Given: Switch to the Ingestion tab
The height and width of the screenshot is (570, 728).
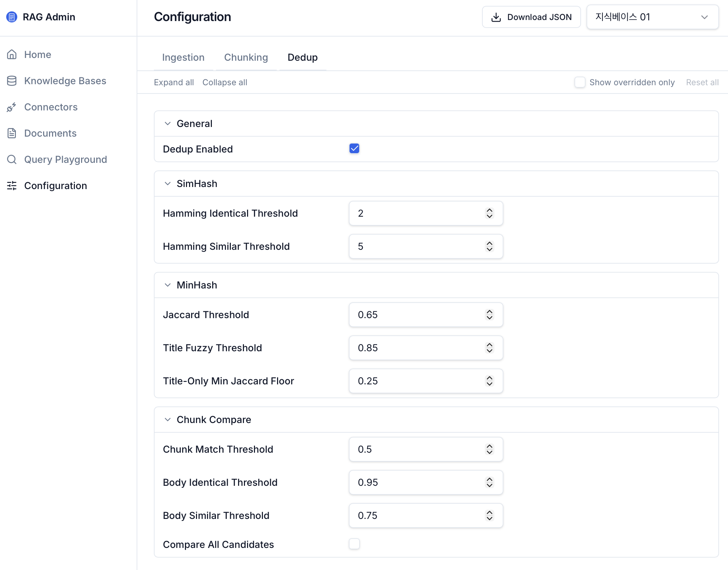Looking at the screenshot, I should [x=183, y=57].
